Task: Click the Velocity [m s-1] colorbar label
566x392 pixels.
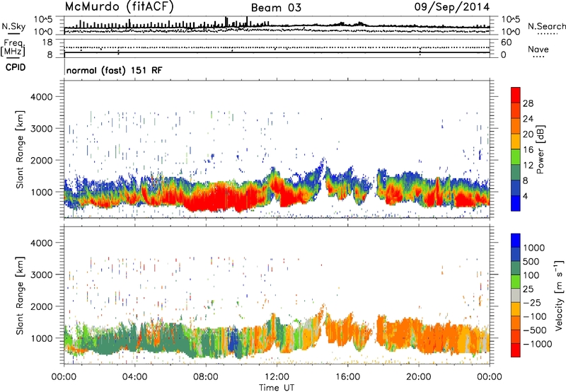Action: [559, 295]
